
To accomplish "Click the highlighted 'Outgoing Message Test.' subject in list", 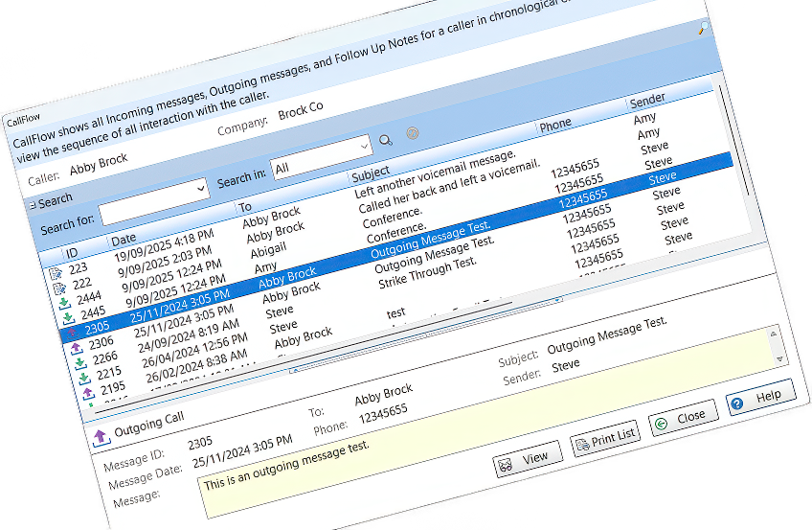I will (x=430, y=240).
